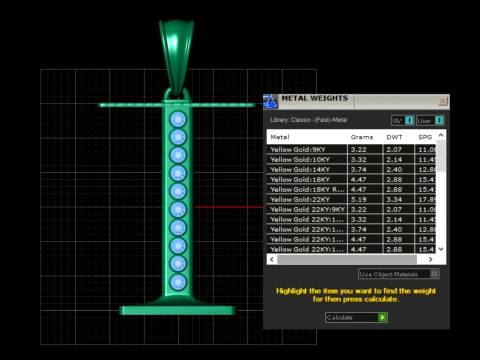Select the pendant's base bar

tap(177, 310)
